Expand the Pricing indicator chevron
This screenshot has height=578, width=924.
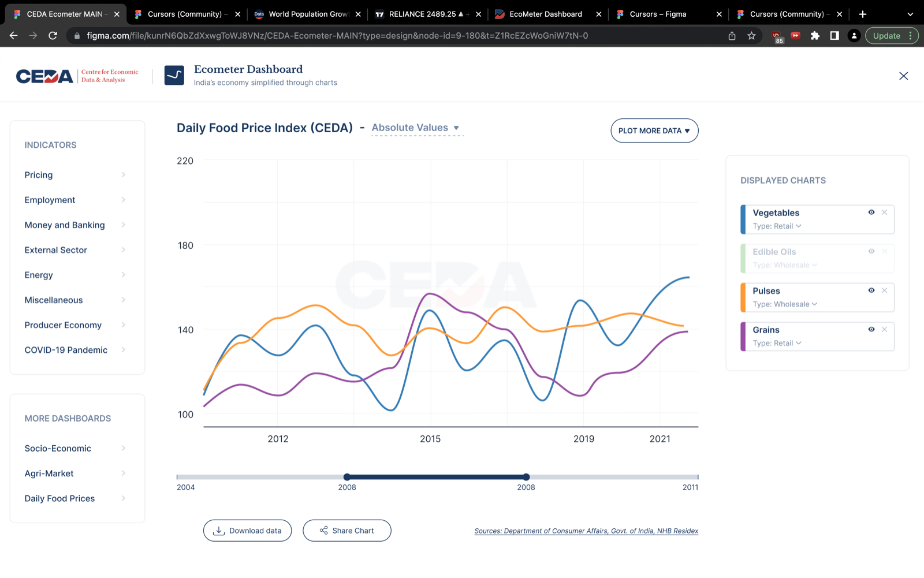pos(123,175)
